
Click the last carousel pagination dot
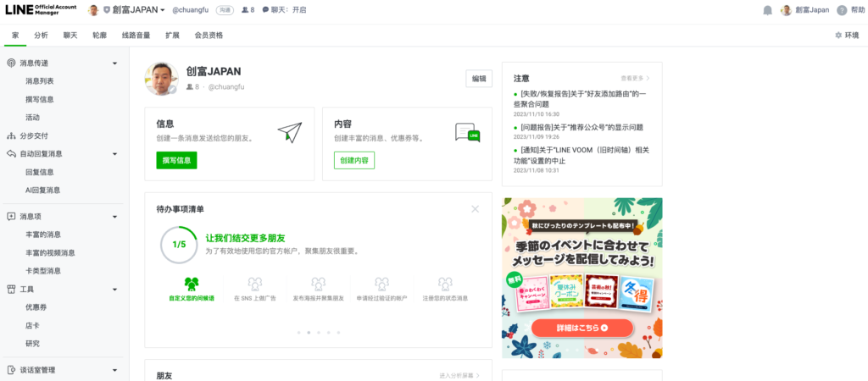click(x=338, y=333)
